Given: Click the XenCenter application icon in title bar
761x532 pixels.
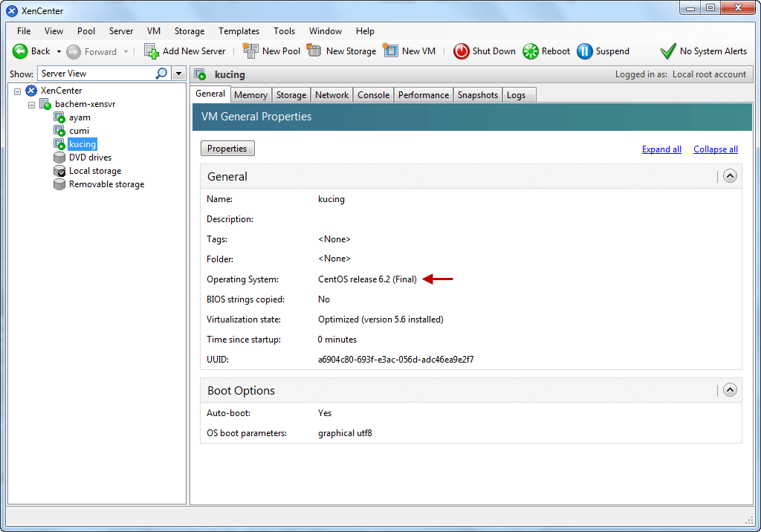Looking at the screenshot, I should click(12, 10).
